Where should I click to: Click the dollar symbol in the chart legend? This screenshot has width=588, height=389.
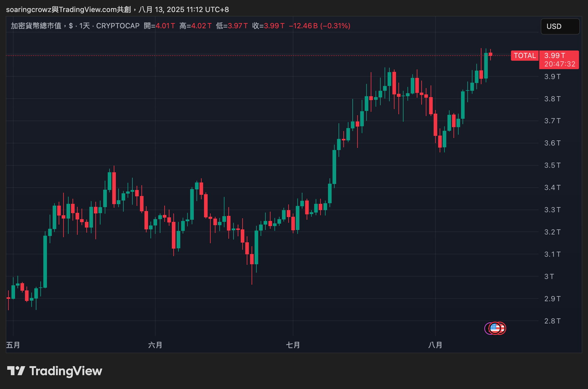[70, 26]
